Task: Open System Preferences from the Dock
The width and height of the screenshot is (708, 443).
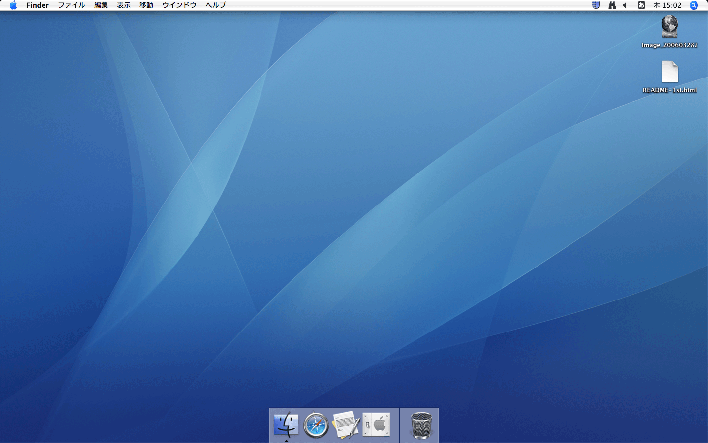Action: pyautogui.click(x=376, y=424)
